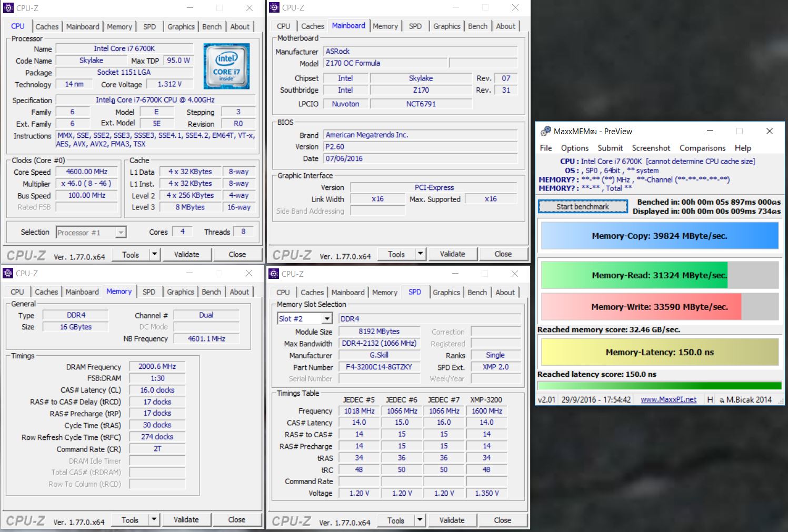Screen dimensions: 788x532
Task: Open Tools dropdown arrow in the SPD window
Action: pos(420,520)
